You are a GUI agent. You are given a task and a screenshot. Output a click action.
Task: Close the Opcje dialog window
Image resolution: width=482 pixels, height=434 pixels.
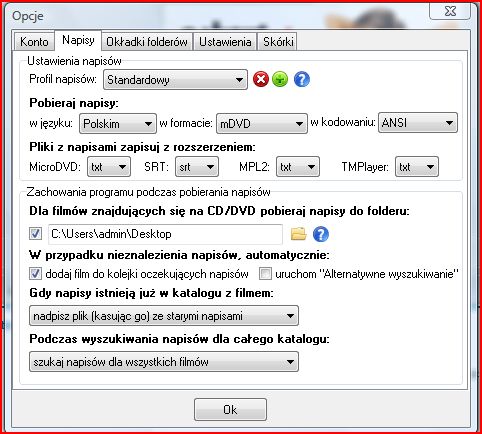450,11
